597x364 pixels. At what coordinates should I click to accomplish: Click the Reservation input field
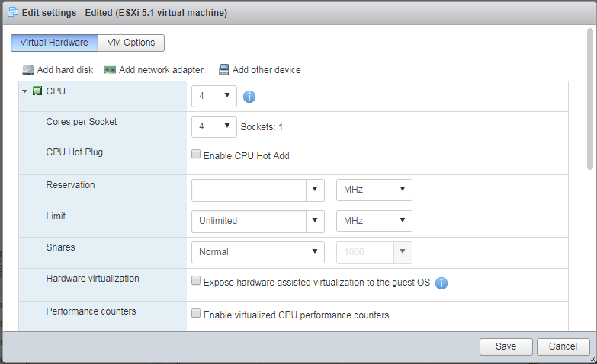249,190
